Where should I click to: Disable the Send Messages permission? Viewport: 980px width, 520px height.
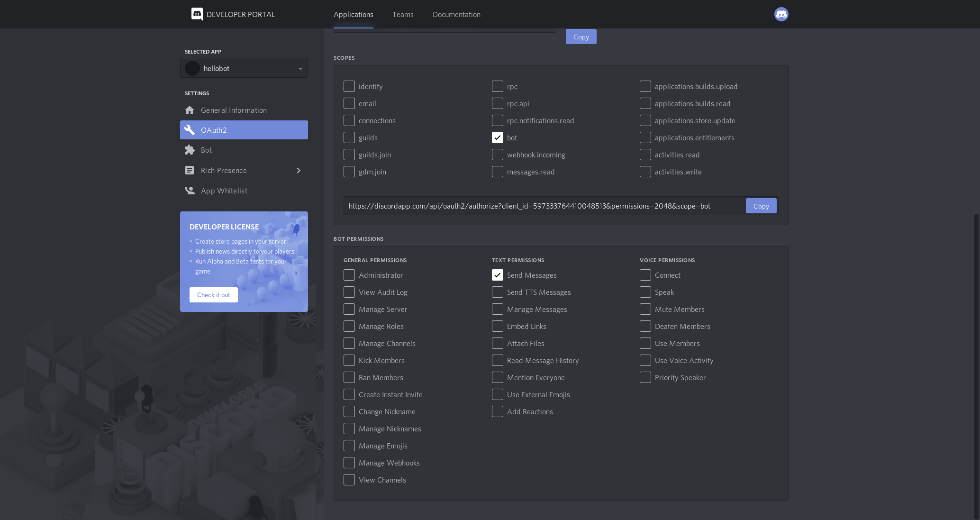coord(497,275)
